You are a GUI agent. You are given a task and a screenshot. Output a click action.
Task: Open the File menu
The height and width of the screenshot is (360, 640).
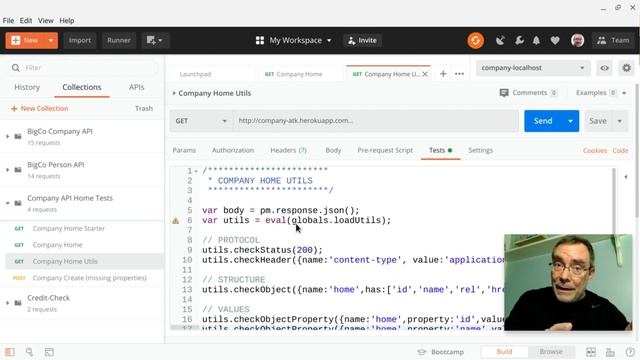8,20
